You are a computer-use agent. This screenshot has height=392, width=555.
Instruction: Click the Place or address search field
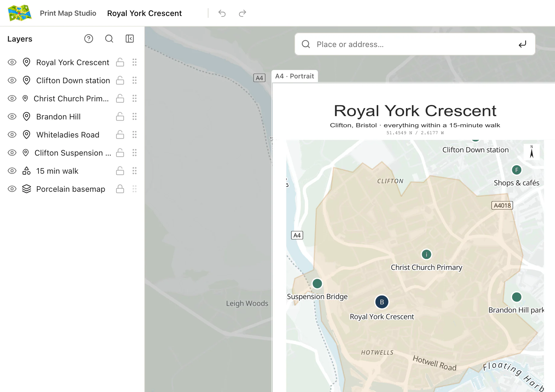415,44
